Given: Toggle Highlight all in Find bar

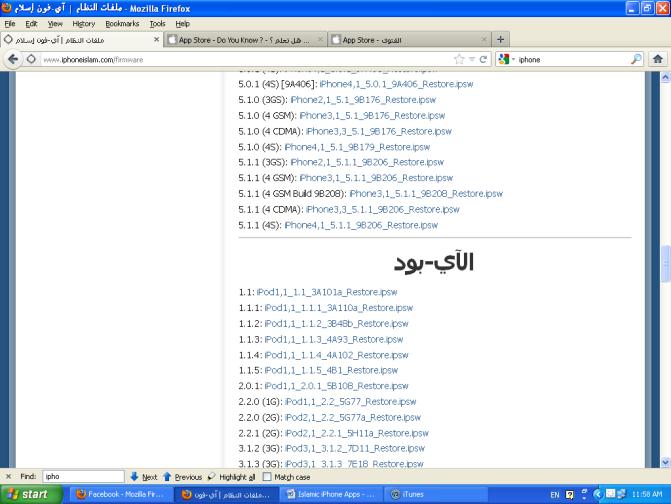Looking at the screenshot, I should click(231, 477).
